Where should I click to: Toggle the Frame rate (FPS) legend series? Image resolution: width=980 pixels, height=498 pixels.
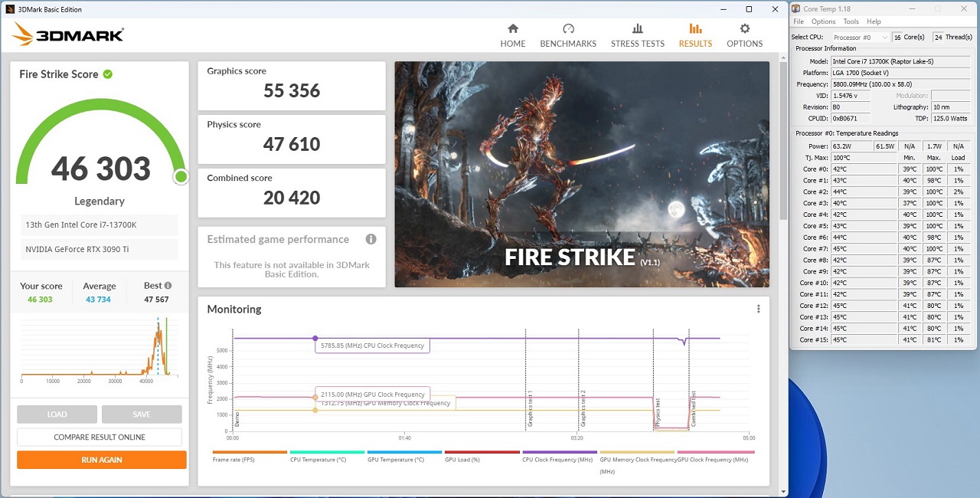click(250, 456)
